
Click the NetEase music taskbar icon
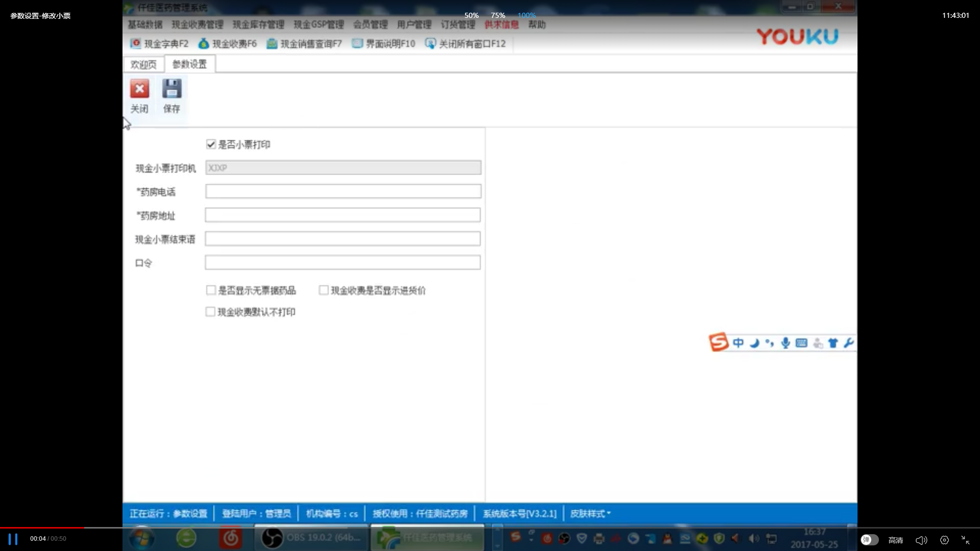[231, 538]
